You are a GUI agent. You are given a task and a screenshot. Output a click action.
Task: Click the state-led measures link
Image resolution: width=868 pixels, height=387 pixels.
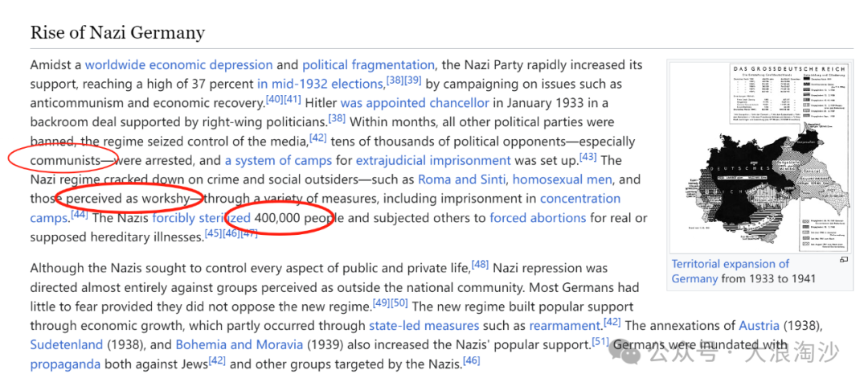tap(424, 326)
